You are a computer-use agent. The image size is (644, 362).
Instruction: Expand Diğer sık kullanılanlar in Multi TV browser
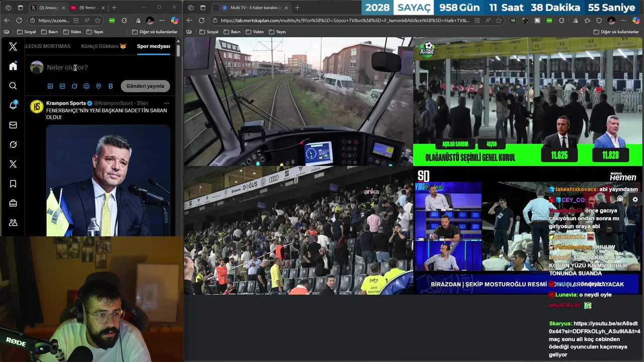tap(616, 32)
